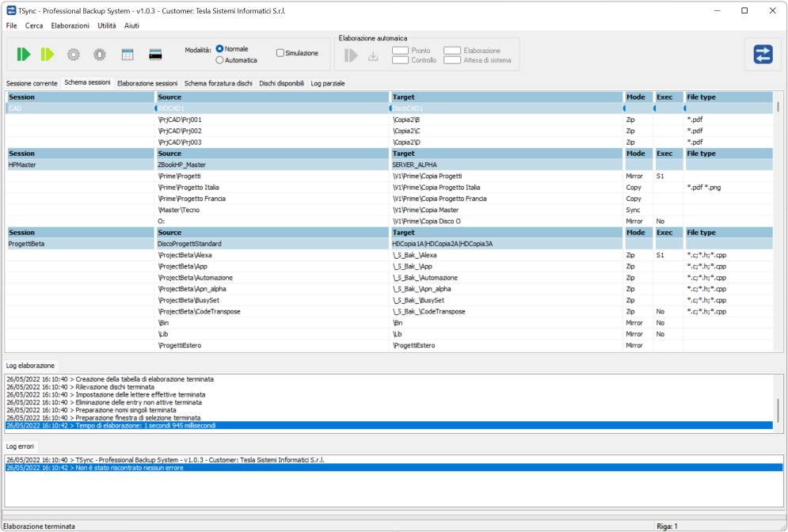Click source cell \ProgettiEstero
788x532 pixels.
[272, 346]
